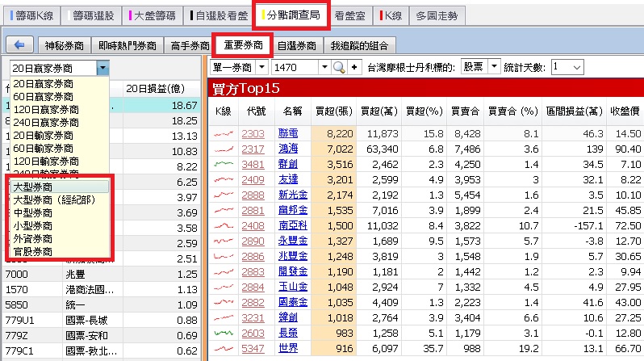The height and width of the screenshot is (361, 644).
Task: Choose 大型券商 in dropdown list
Action: [x=60, y=187]
